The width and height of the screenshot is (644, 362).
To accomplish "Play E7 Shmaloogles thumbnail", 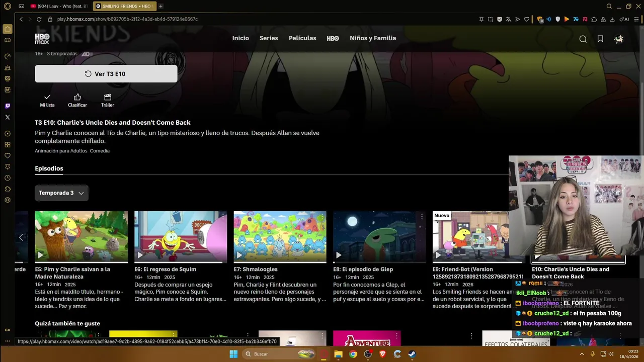I will 280,237.
